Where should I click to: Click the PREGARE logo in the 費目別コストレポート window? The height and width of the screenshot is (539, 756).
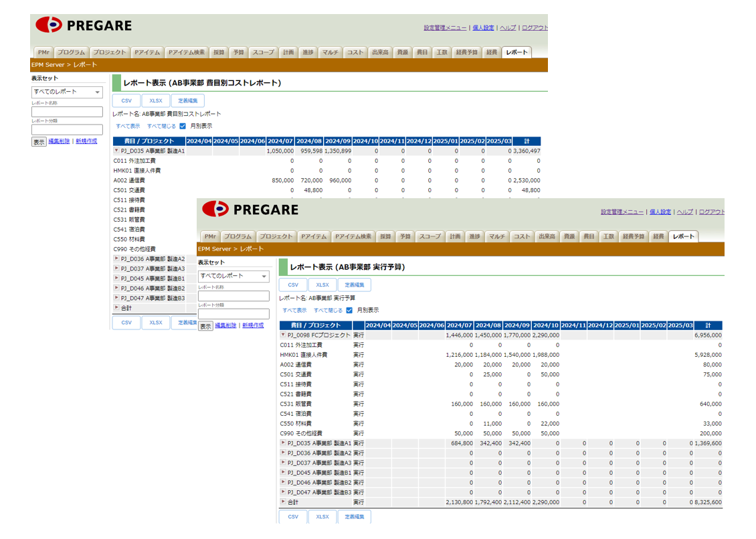click(84, 25)
